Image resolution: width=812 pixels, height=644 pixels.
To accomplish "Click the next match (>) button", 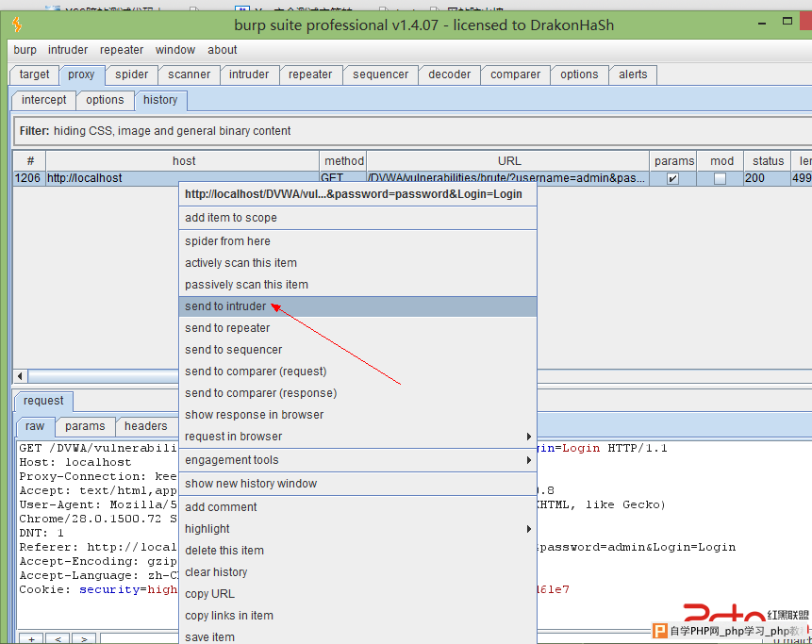I will pos(84,639).
